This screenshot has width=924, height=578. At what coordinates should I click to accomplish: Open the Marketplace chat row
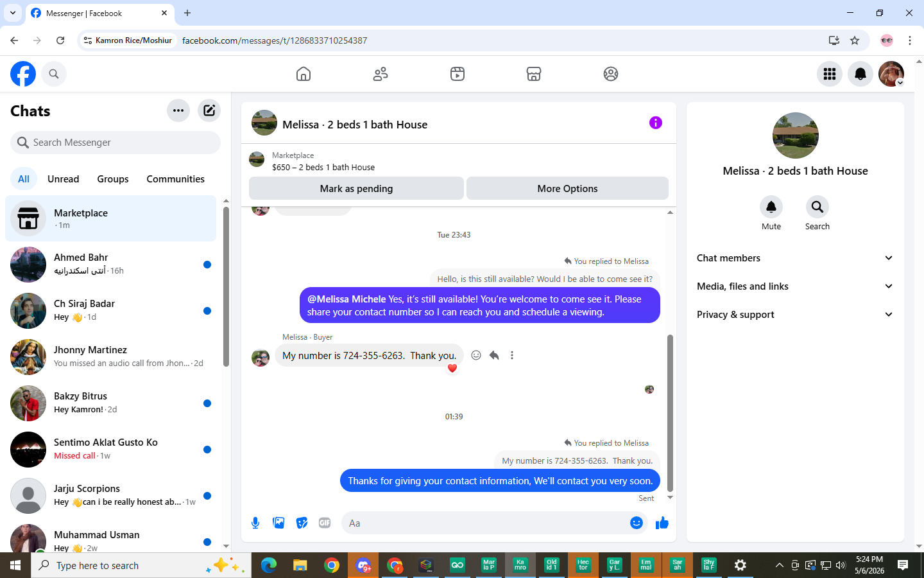[x=111, y=218]
